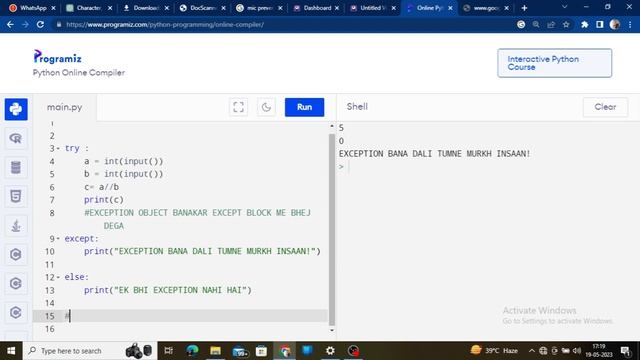Screen dimensions: 640x360
Task: Collapse the else block at line 12
Action: tap(58, 277)
